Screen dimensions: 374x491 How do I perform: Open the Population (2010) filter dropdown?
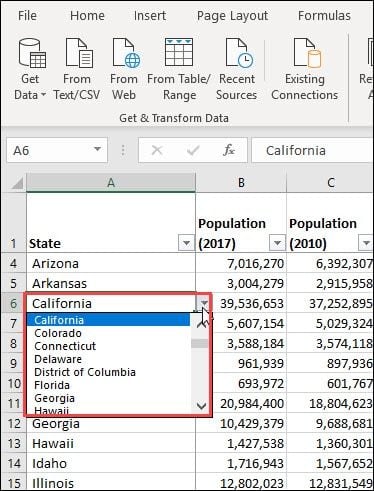pyautogui.click(x=366, y=243)
